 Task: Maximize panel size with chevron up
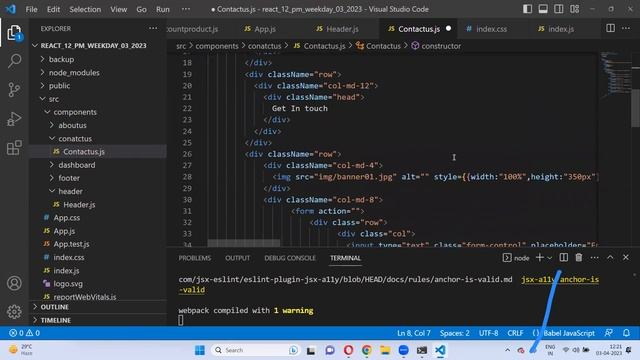coord(610,258)
